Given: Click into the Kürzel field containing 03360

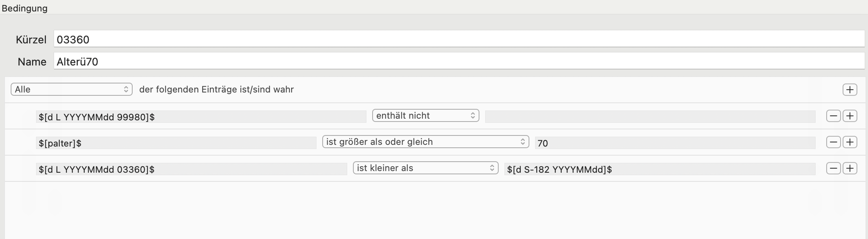Looking at the screenshot, I should coord(459,39).
